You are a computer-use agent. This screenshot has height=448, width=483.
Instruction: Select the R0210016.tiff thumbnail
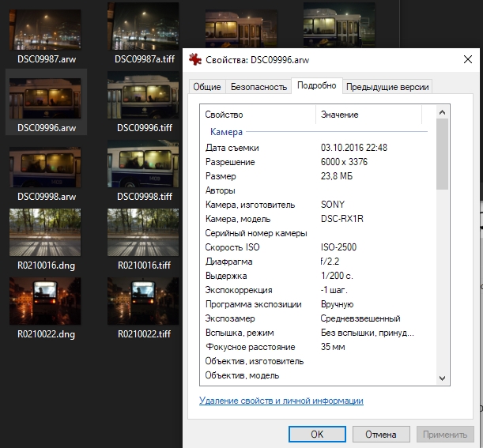tap(143, 232)
